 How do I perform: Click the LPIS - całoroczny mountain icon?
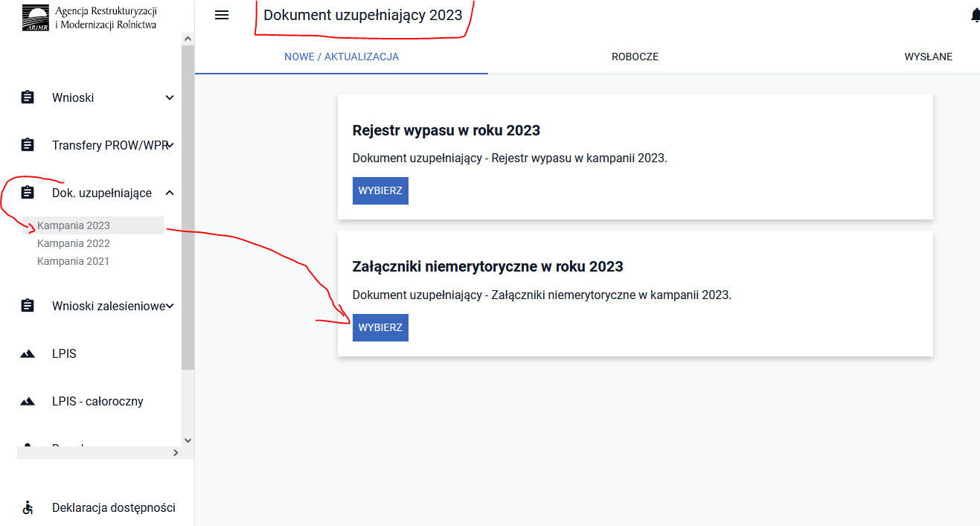point(28,402)
